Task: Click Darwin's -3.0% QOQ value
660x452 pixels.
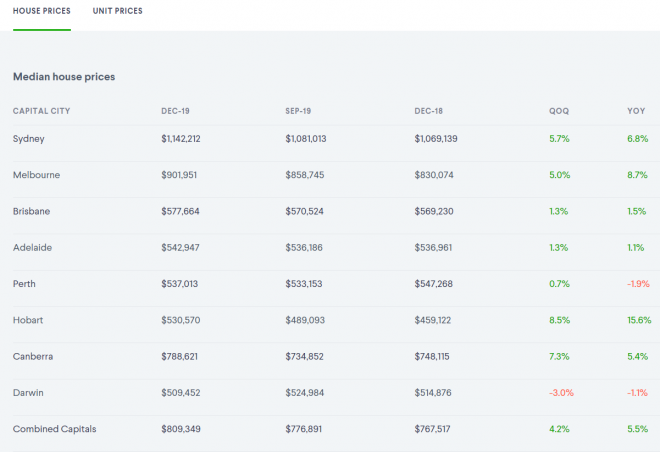Action: click(560, 393)
